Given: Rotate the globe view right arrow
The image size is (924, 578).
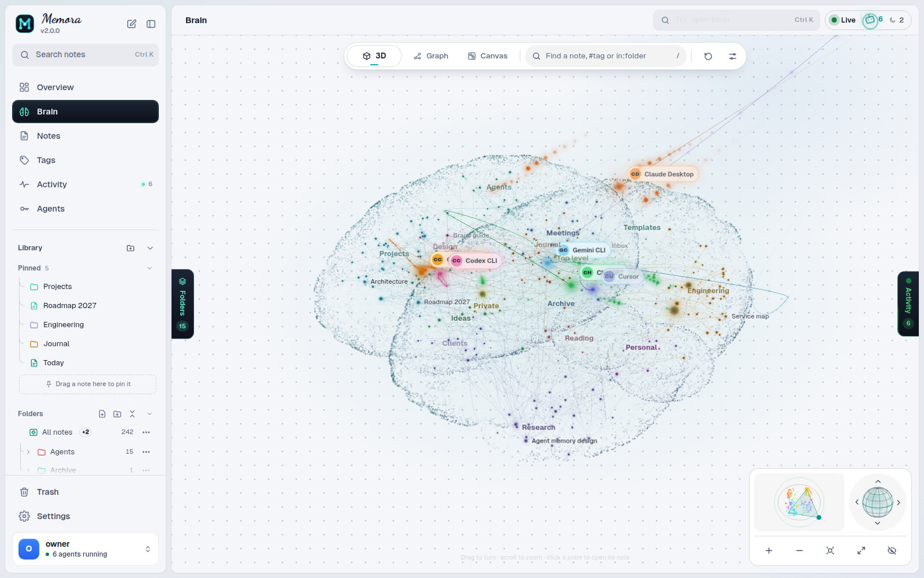Looking at the screenshot, I should 899,503.
